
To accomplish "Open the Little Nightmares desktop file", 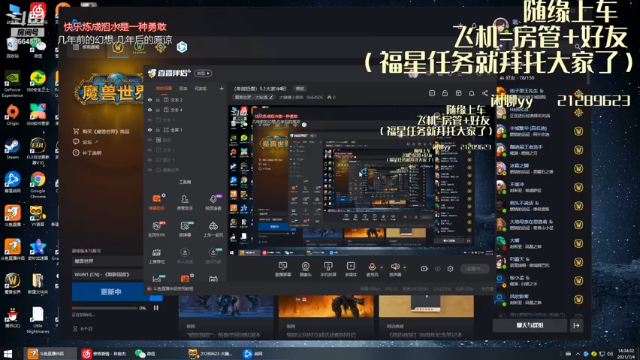I will pyautogui.click(x=38, y=320).
